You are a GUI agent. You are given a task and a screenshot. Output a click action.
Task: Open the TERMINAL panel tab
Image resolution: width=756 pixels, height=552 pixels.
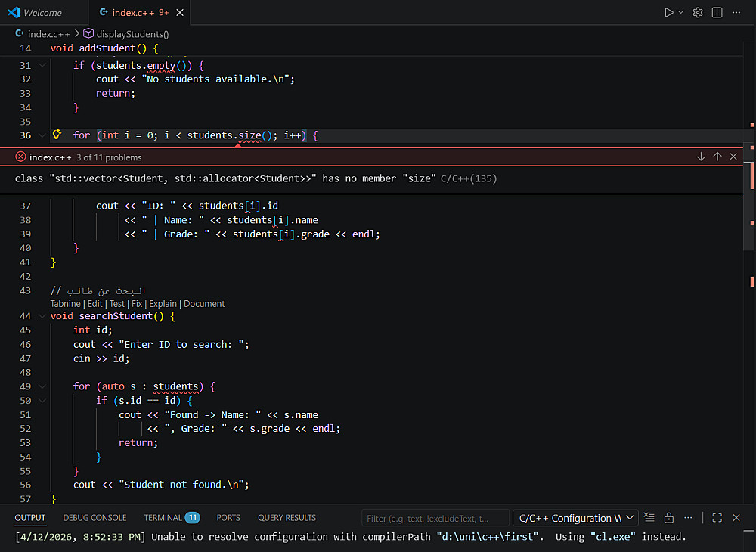point(163,518)
